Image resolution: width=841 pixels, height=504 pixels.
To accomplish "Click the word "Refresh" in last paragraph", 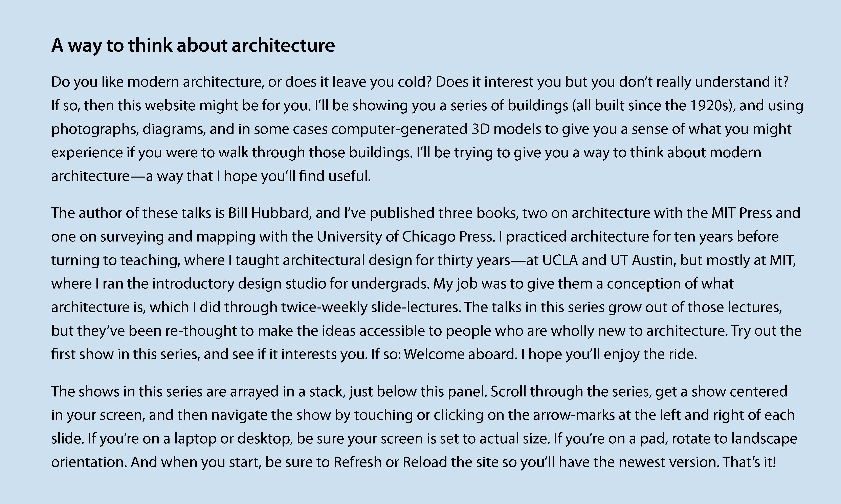I will click(357, 462).
